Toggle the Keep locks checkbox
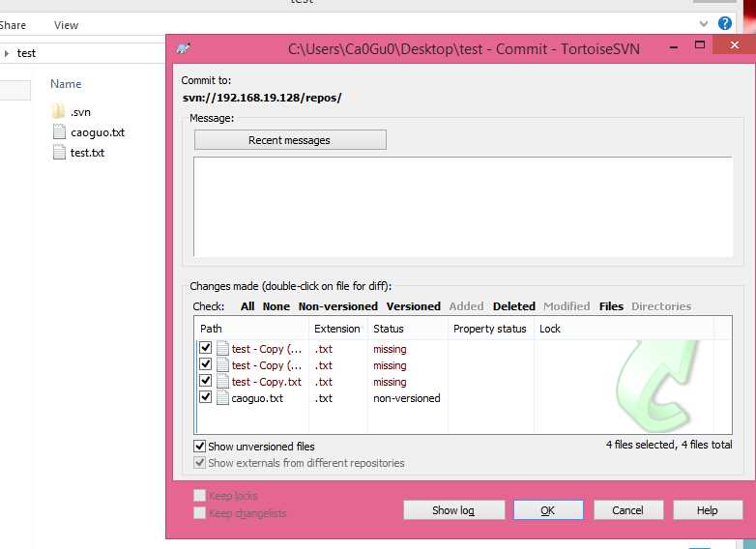The width and height of the screenshot is (756, 549). [x=199, y=496]
